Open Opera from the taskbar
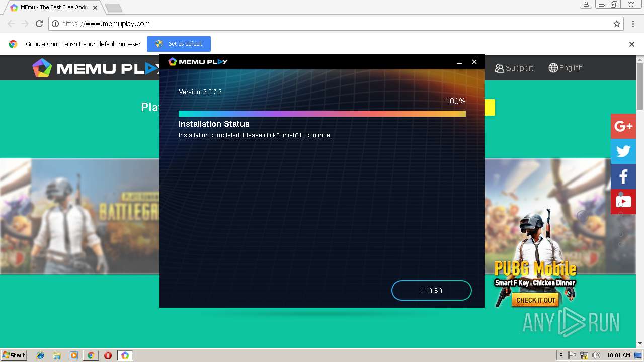 tap(108, 355)
